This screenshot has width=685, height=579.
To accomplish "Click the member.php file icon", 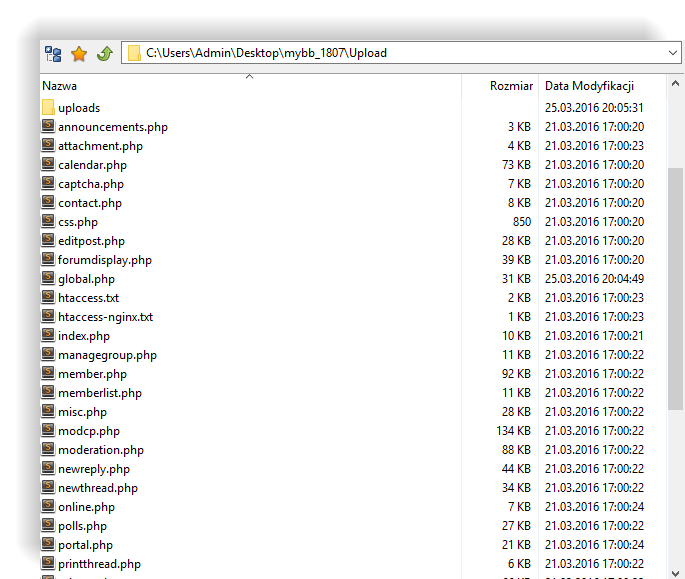I will [x=49, y=374].
